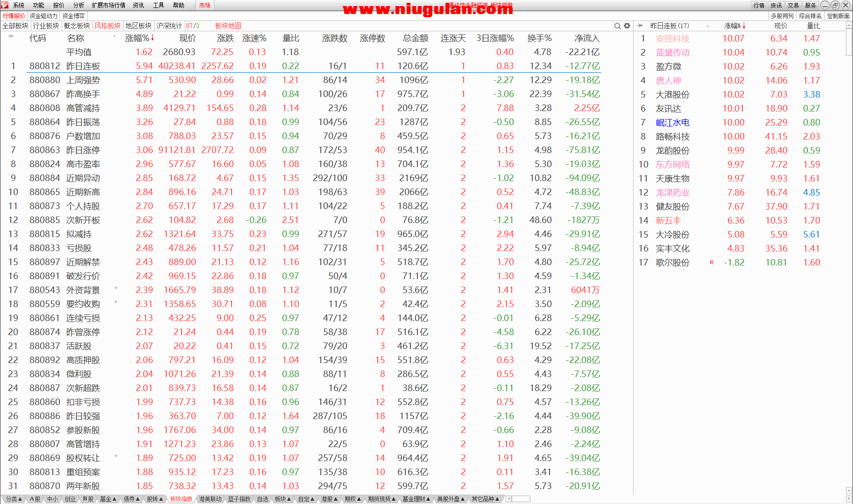853x504 pixels.
Task: Open the gear settings icon
Action: 627,26
